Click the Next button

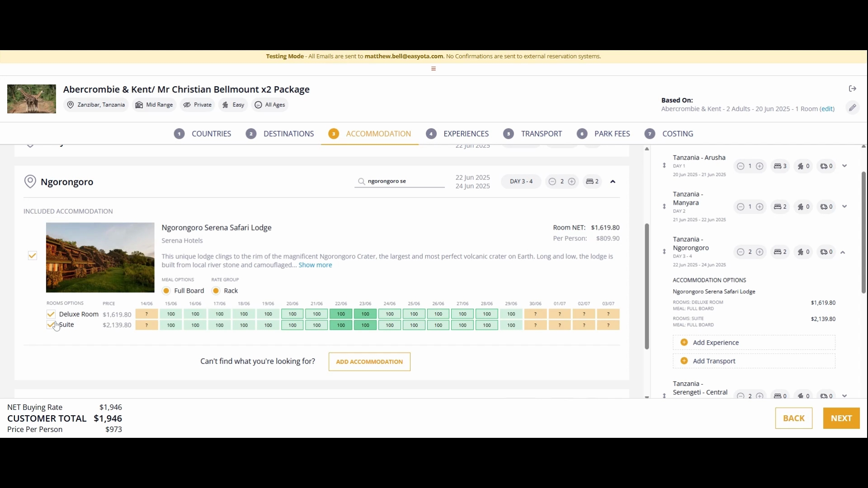pos(841,418)
